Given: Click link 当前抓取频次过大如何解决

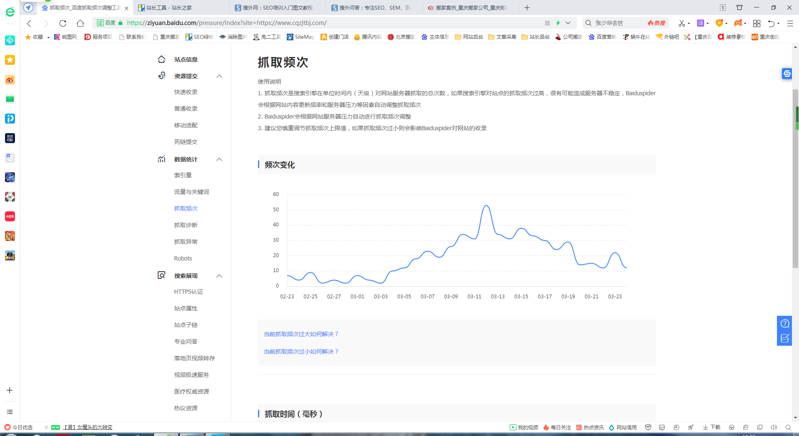Looking at the screenshot, I should (301, 334).
